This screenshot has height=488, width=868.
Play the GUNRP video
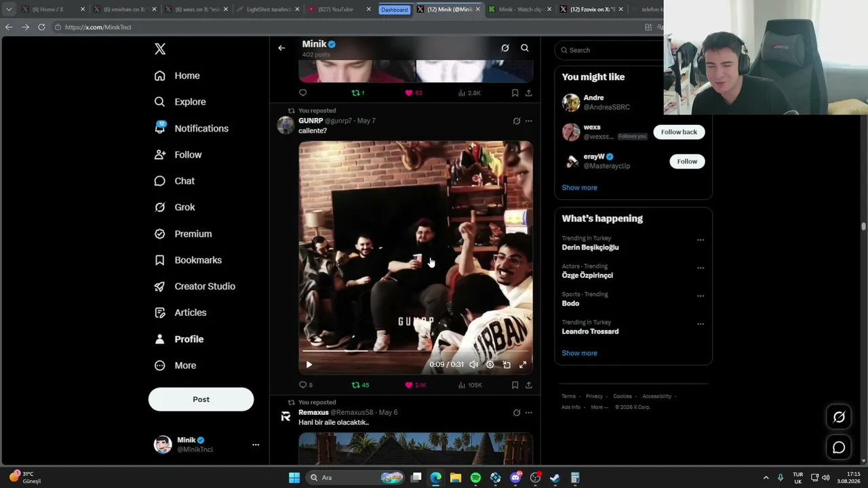(x=309, y=365)
